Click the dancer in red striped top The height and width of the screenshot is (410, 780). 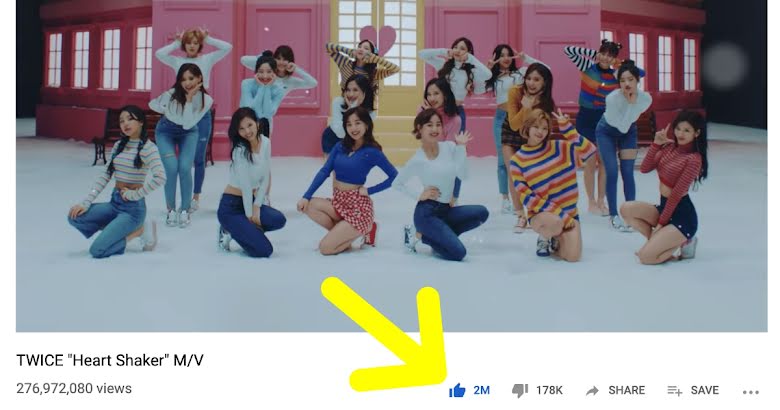coord(667,187)
